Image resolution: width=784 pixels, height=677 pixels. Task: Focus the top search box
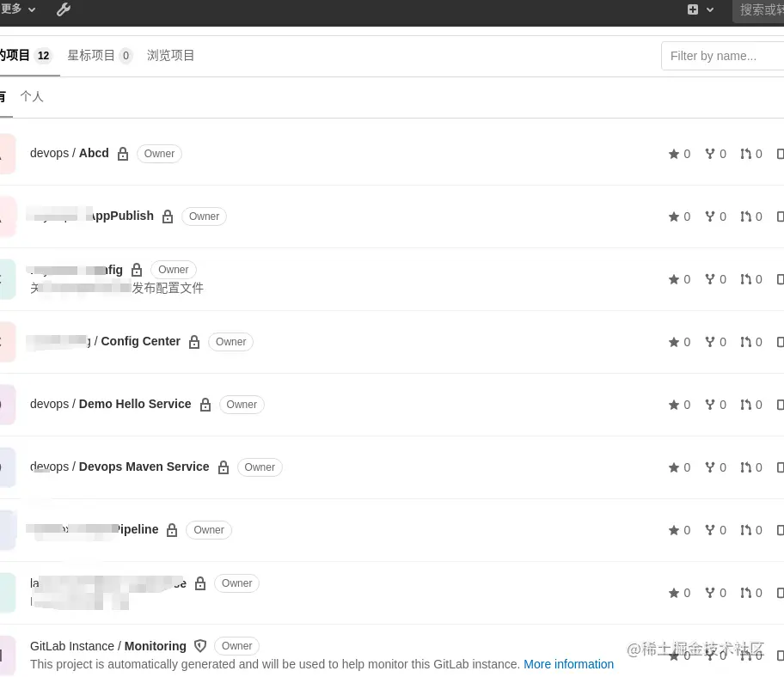pos(758,10)
